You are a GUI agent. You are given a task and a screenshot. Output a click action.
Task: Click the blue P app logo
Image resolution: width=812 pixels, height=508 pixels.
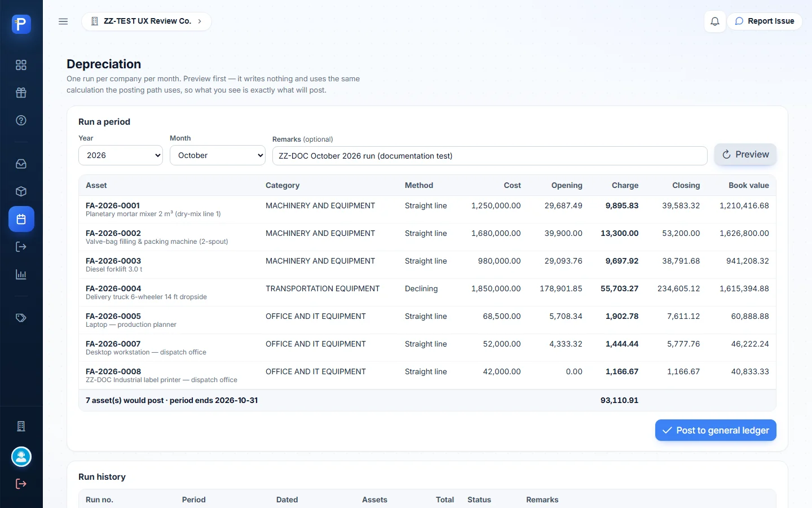(21, 24)
